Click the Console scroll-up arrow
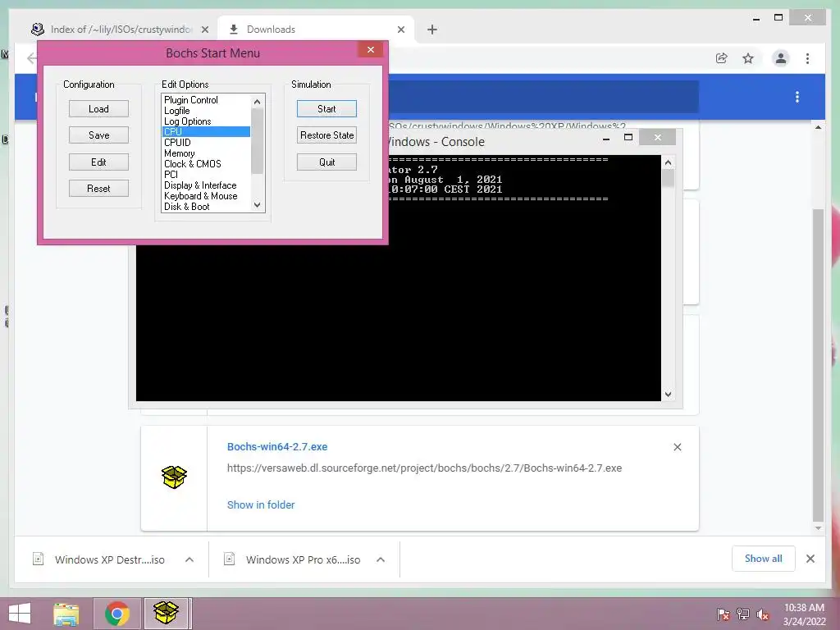 pyautogui.click(x=668, y=162)
